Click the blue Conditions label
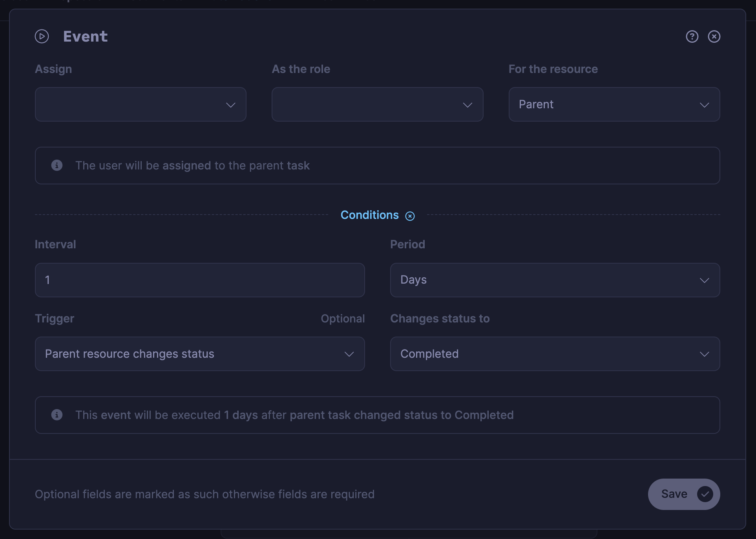 pyautogui.click(x=369, y=215)
